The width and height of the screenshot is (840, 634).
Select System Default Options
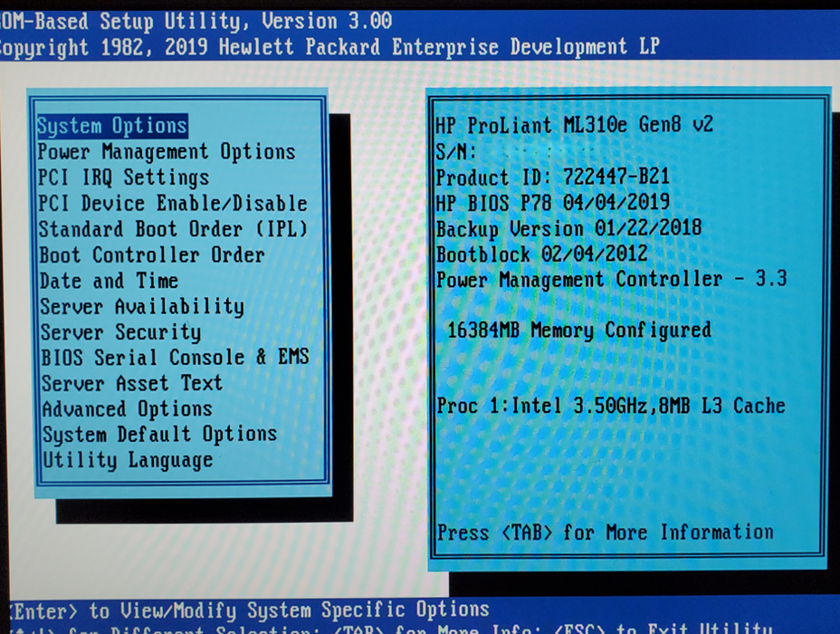tap(160, 434)
